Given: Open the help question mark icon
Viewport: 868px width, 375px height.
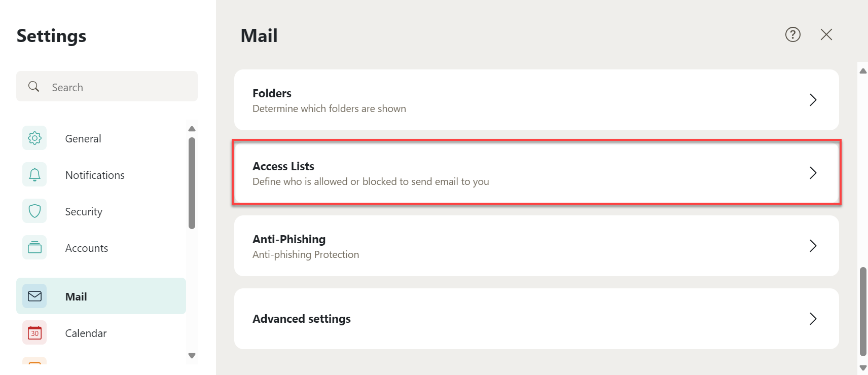Looking at the screenshot, I should (792, 34).
